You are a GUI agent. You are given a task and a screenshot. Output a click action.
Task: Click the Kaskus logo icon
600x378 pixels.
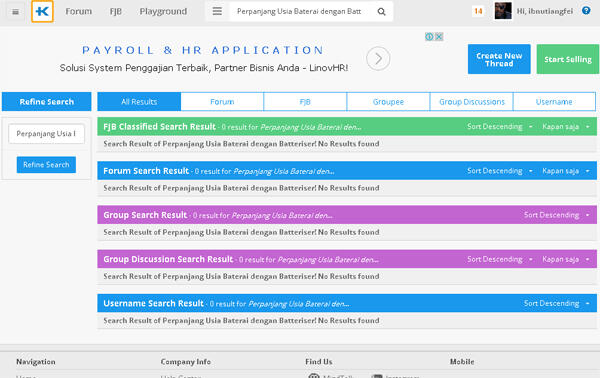coord(42,11)
